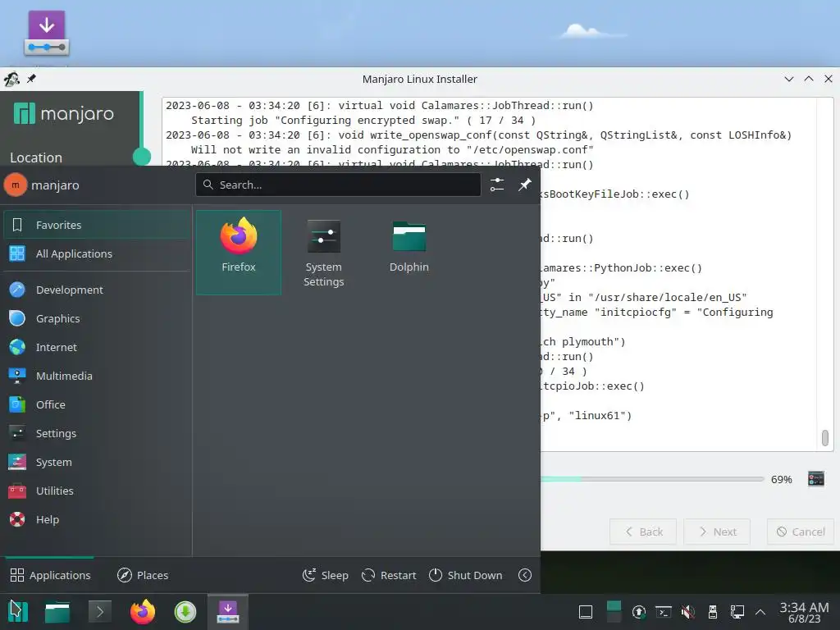Click the Sleep button
The height and width of the screenshot is (630, 840).
click(x=325, y=575)
